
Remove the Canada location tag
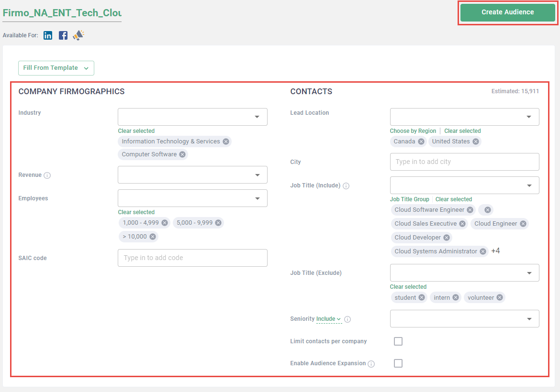point(421,142)
